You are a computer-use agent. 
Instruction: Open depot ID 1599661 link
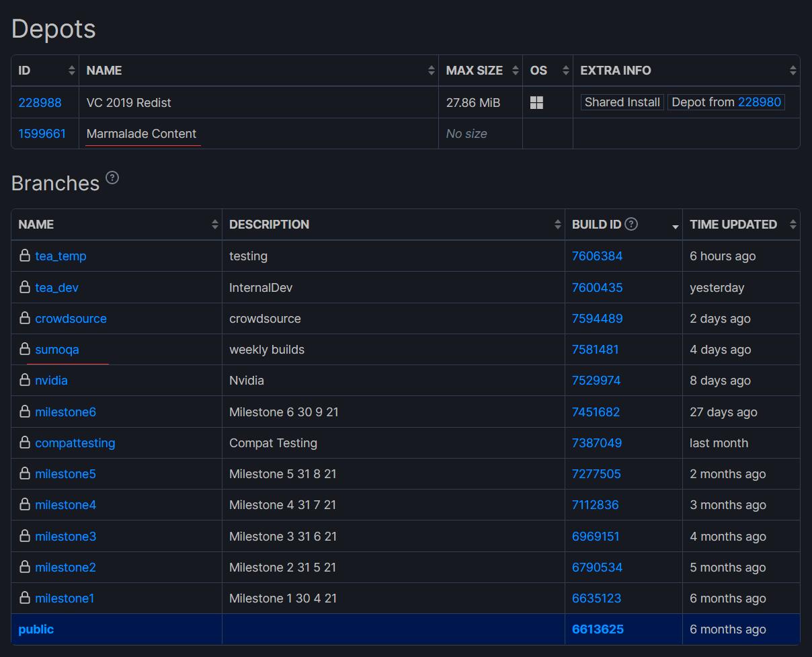coord(42,133)
